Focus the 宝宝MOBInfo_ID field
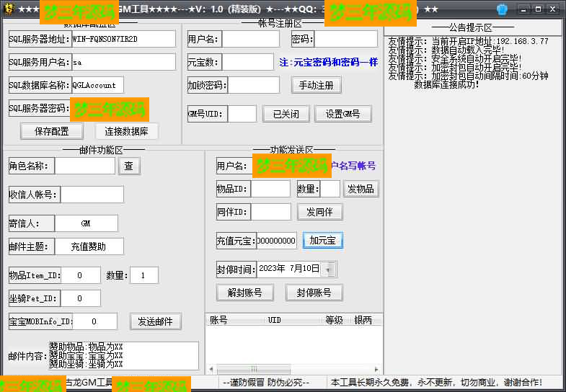 94,321
